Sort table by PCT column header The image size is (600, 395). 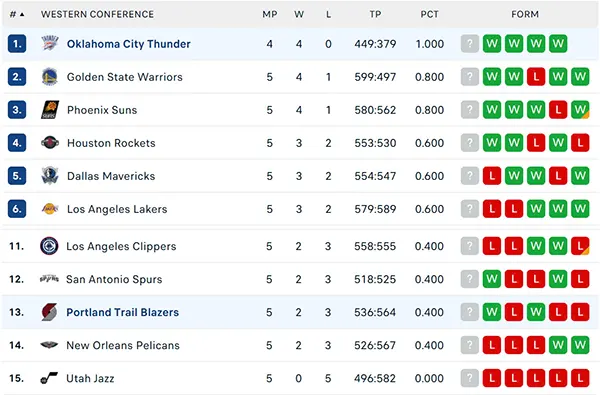coord(429,15)
